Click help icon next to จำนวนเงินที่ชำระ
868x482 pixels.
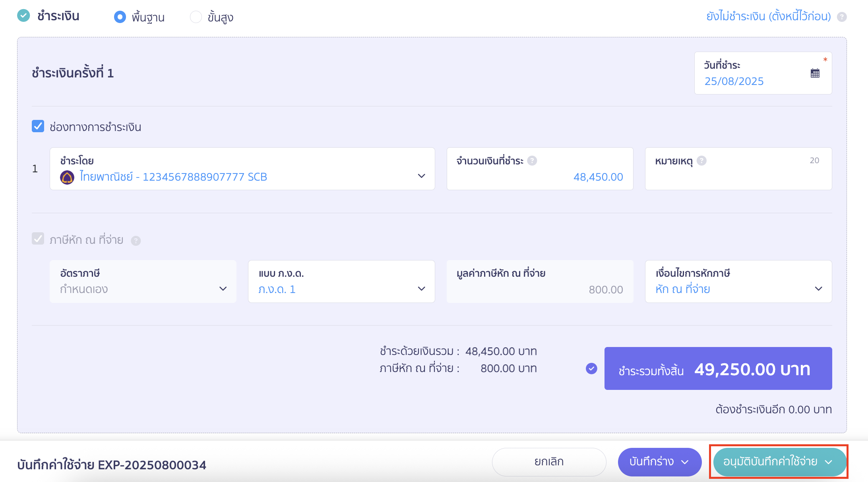coord(532,160)
